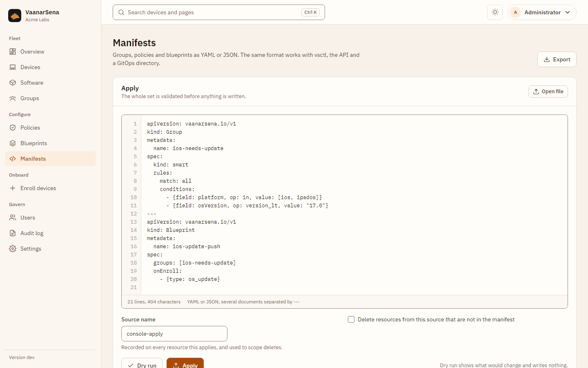Click the Open file button
Image resolution: width=588 pixels, height=368 pixels.
pyautogui.click(x=548, y=92)
